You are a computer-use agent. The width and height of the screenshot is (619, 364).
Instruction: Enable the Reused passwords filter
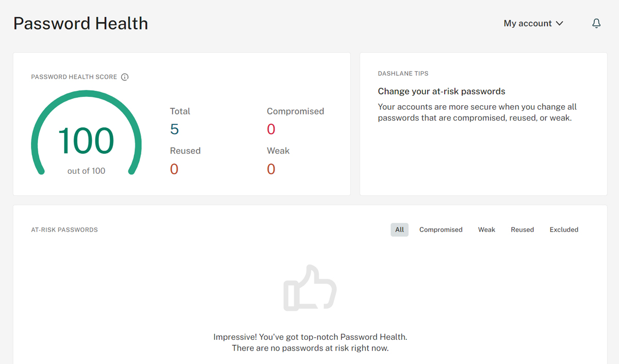[x=522, y=229]
